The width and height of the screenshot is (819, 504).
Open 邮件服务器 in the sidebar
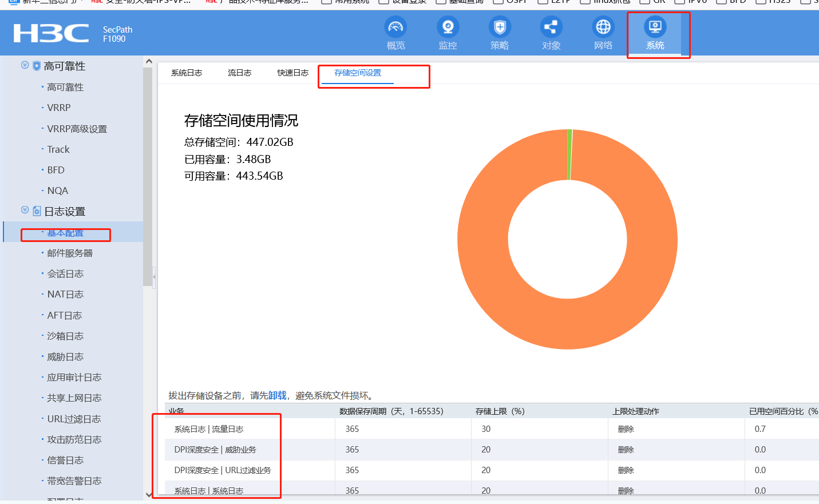[x=70, y=253]
